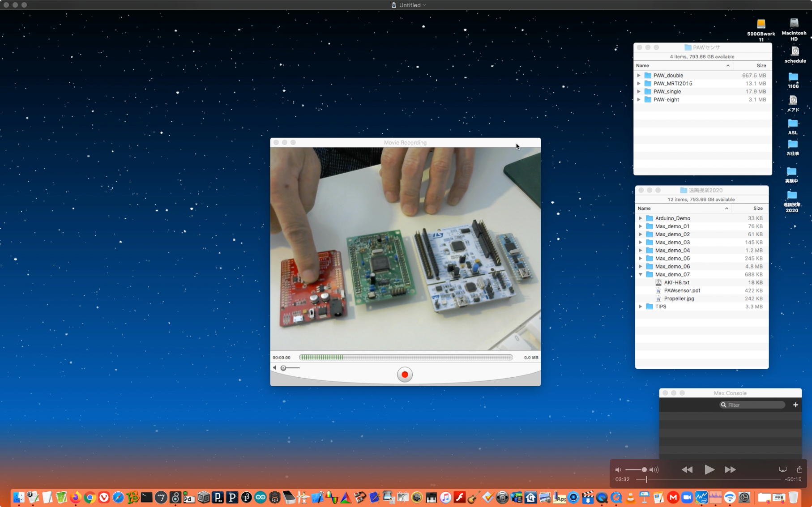This screenshot has width=812, height=507.
Task: Open Pure Data (Pd) from the Dock
Action: coord(189,497)
